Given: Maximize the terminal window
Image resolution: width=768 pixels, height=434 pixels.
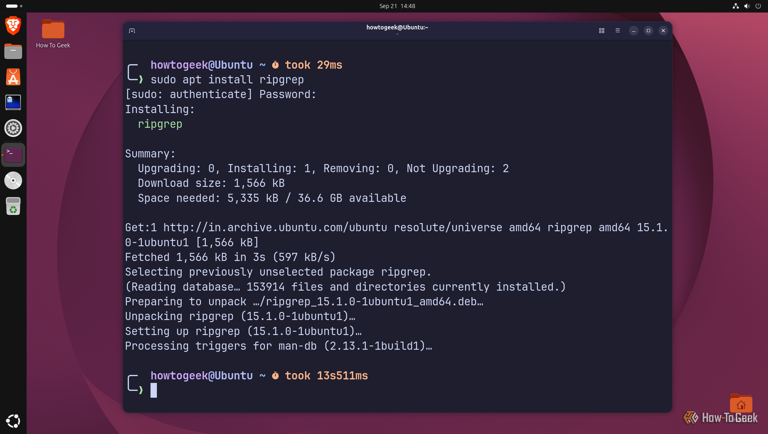Looking at the screenshot, I should pos(648,30).
